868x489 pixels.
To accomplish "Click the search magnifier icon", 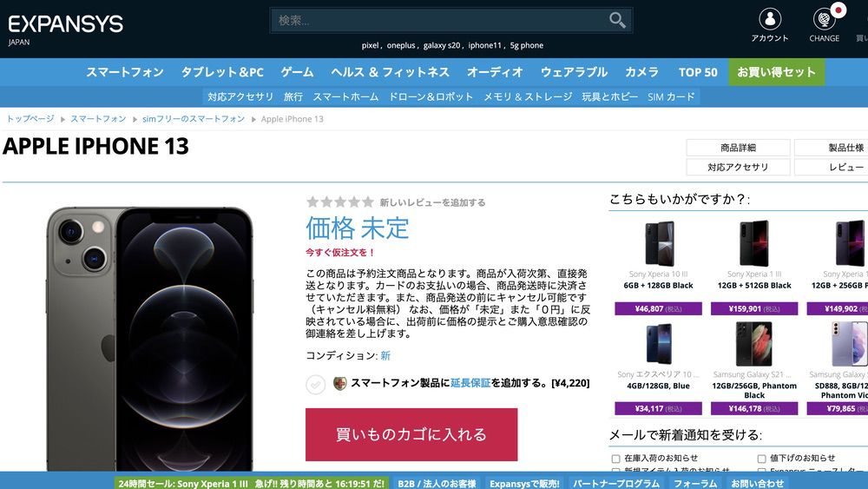I will pyautogui.click(x=617, y=21).
